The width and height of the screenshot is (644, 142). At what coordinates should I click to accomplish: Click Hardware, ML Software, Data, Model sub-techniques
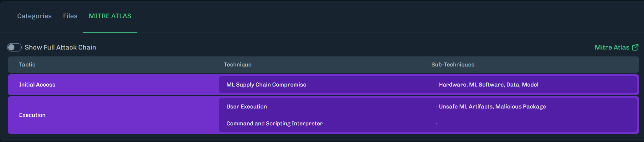point(488,85)
